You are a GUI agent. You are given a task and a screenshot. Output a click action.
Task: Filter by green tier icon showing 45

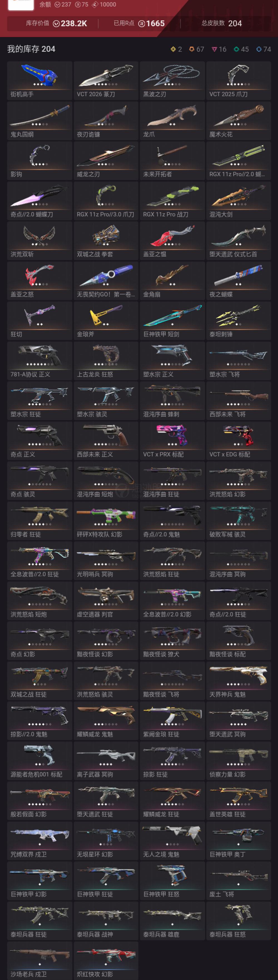point(237,49)
